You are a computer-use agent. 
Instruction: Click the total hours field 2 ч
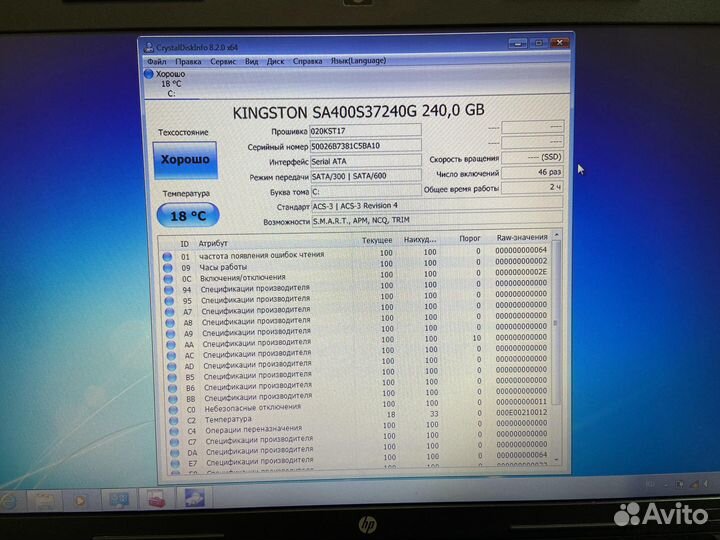coord(532,187)
